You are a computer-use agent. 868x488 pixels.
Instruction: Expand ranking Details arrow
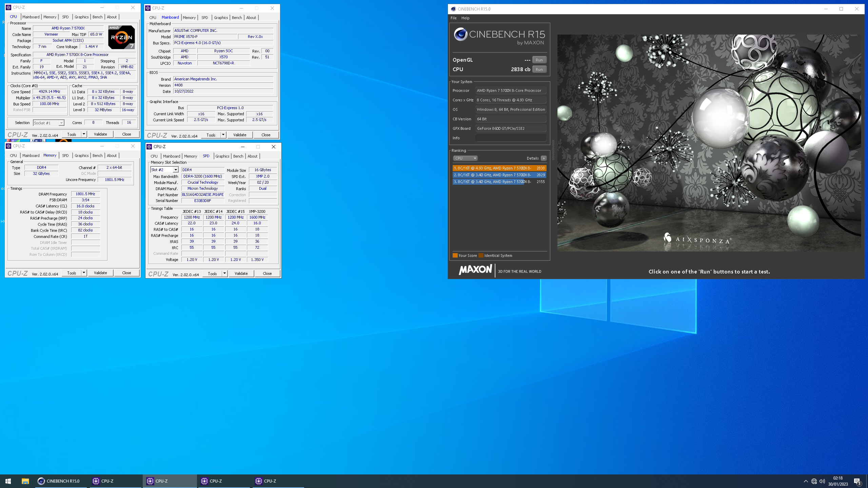[544, 158]
